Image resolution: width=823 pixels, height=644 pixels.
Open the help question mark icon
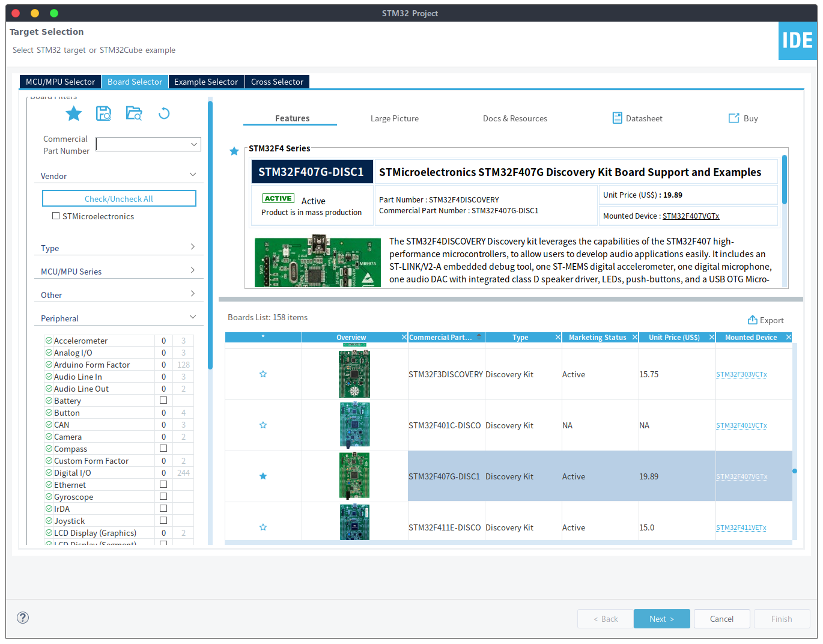click(x=23, y=618)
